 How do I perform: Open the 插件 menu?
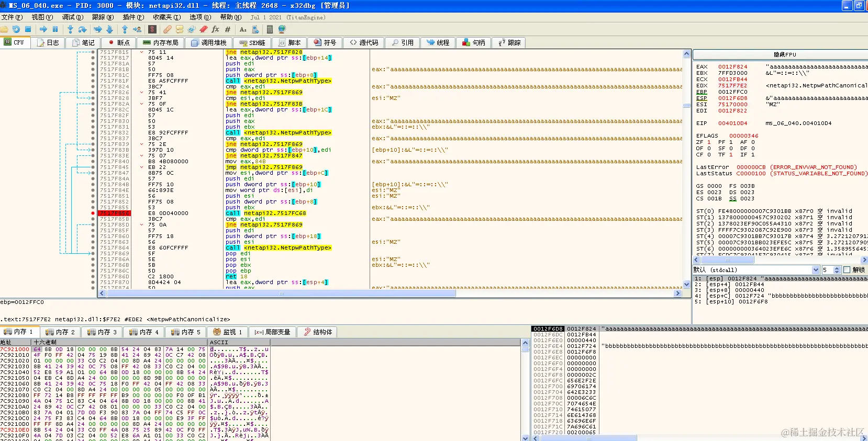click(x=133, y=17)
